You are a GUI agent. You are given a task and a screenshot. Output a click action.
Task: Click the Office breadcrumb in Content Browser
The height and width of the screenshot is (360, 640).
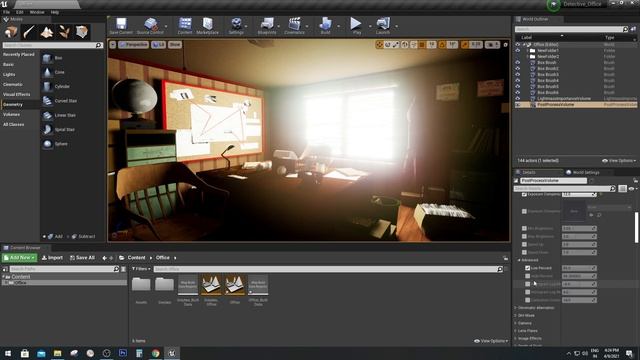point(162,258)
